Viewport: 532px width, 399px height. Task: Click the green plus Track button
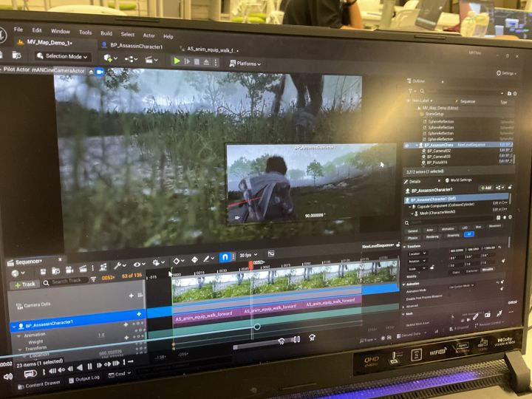25,284
